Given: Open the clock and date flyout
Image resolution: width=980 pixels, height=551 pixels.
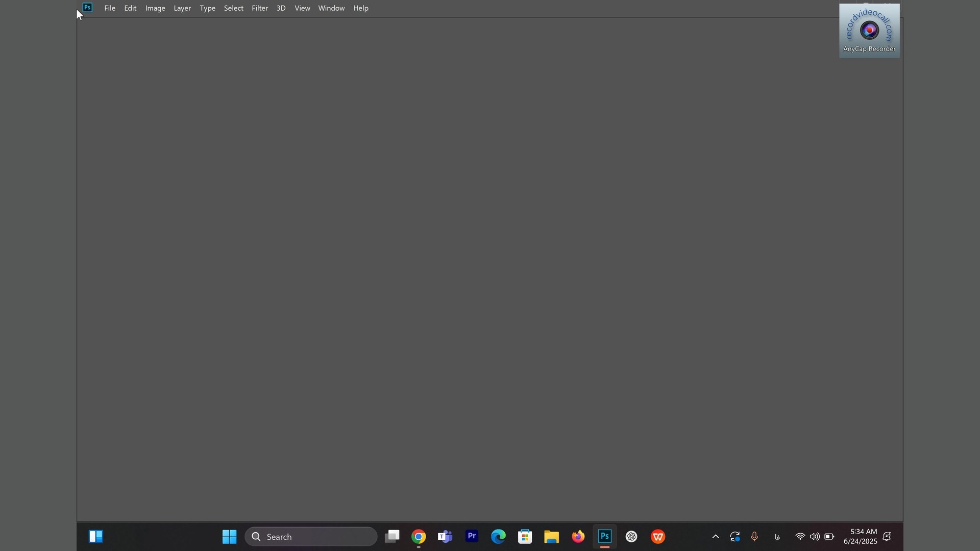Looking at the screenshot, I should click(861, 537).
